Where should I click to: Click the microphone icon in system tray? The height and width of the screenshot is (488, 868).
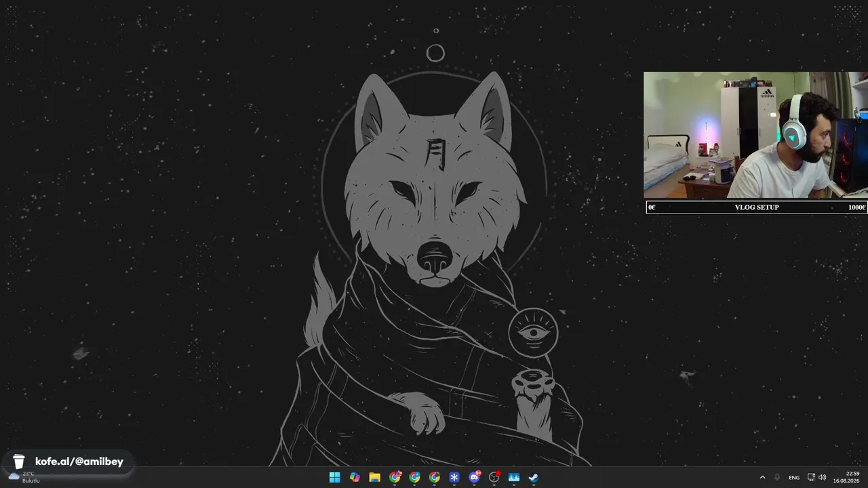[x=777, y=477]
